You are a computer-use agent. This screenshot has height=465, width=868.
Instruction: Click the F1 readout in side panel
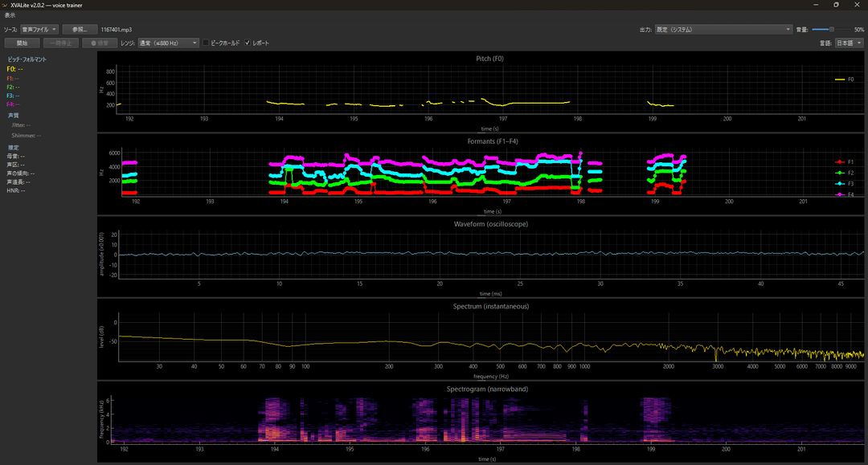[14, 79]
